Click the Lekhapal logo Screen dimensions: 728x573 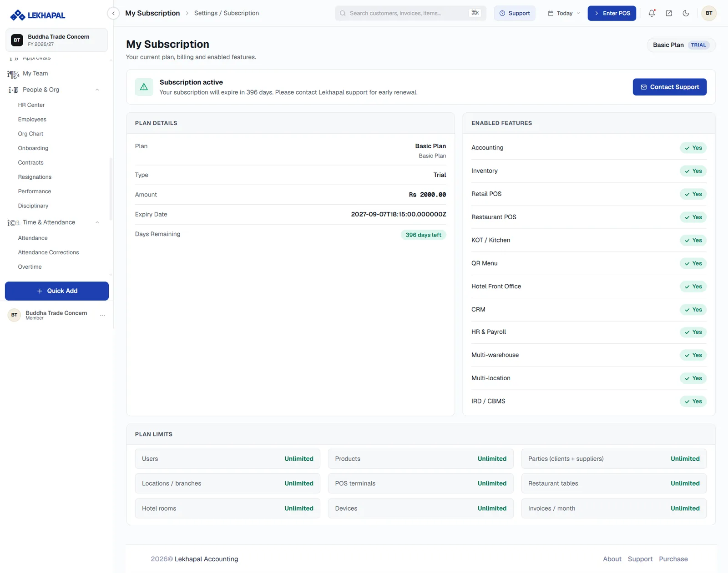[x=38, y=15]
